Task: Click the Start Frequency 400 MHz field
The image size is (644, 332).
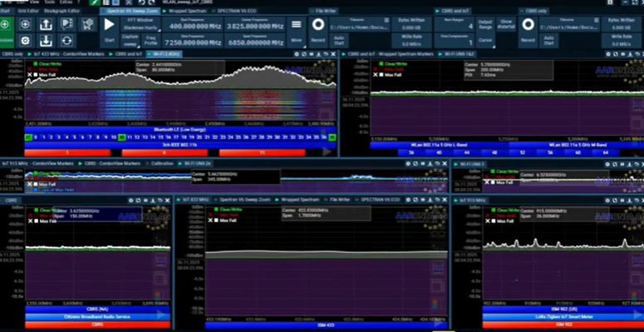Action: click(193, 25)
